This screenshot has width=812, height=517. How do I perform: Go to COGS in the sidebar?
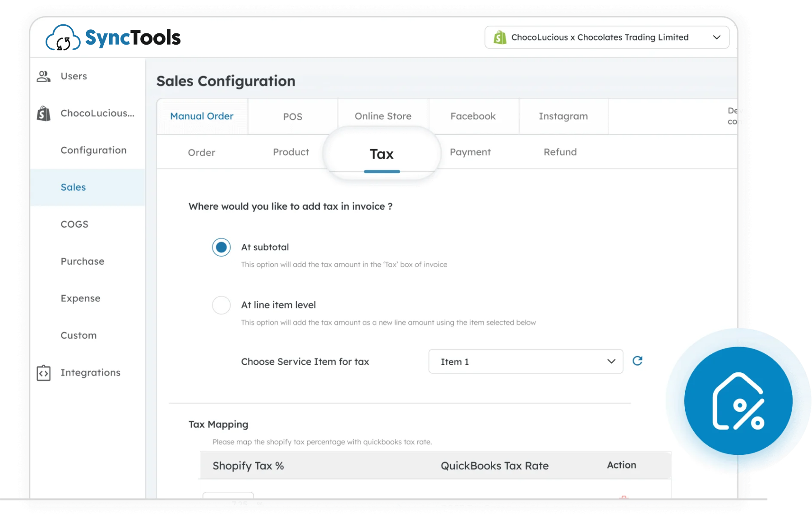(x=74, y=224)
